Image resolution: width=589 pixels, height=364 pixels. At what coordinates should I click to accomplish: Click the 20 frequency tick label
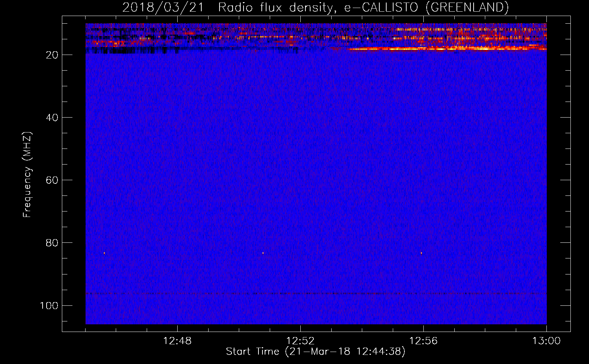[x=52, y=55]
